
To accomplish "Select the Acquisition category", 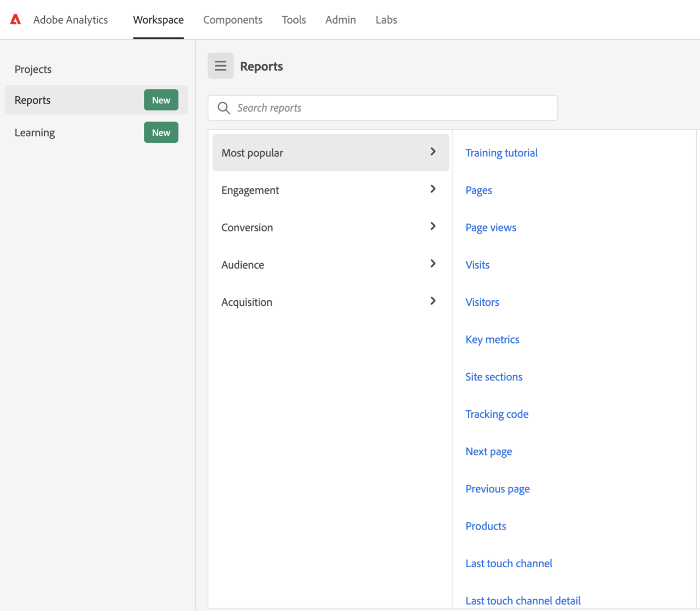I will pyautogui.click(x=331, y=302).
